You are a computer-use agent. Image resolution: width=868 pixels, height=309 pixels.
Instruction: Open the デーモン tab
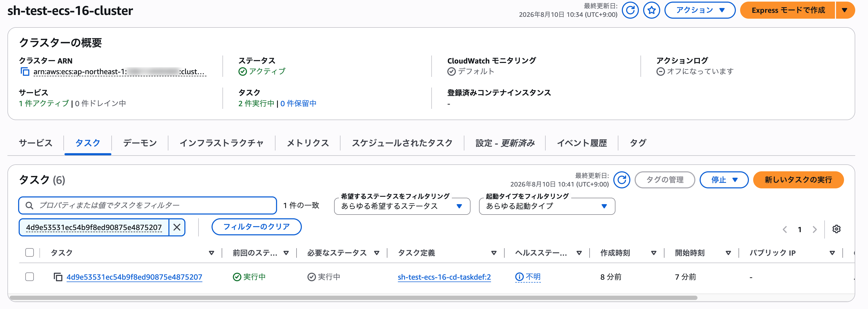[140, 143]
